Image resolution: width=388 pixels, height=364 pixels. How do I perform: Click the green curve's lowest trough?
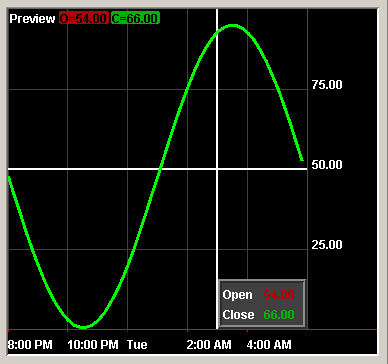point(82,327)
